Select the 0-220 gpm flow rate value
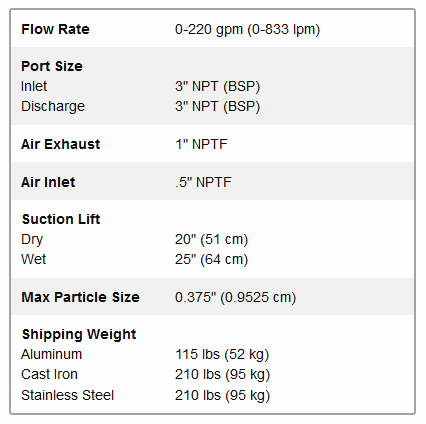Viewport: 426px width, 424px height. click(x=247, y=29)
